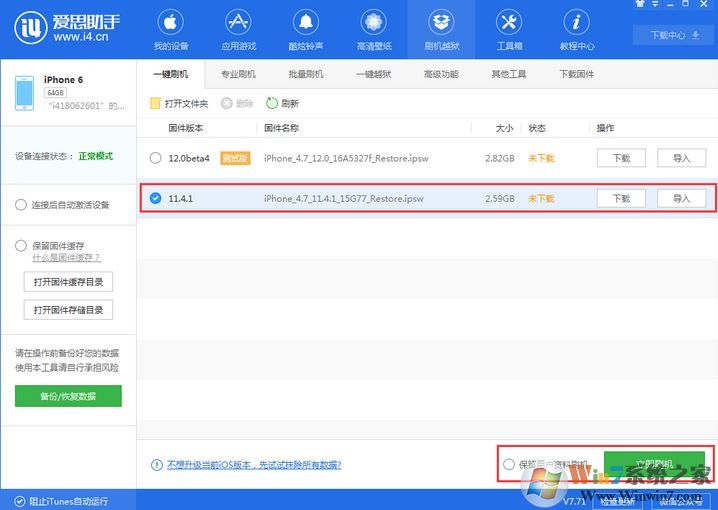This screenshot has width=718, height=510.
Task: Click the V7.71 version label
Action: pyautogui.click(x=574, y=501)
